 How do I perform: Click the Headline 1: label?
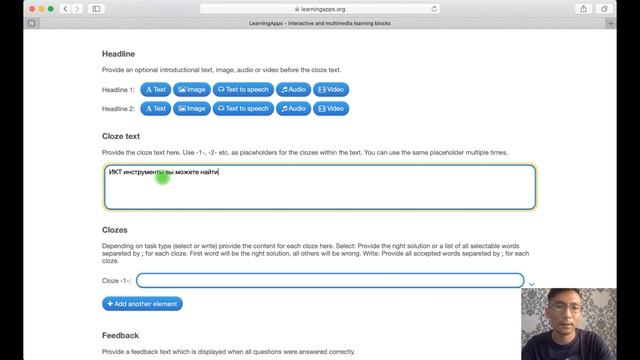[118, 90]
